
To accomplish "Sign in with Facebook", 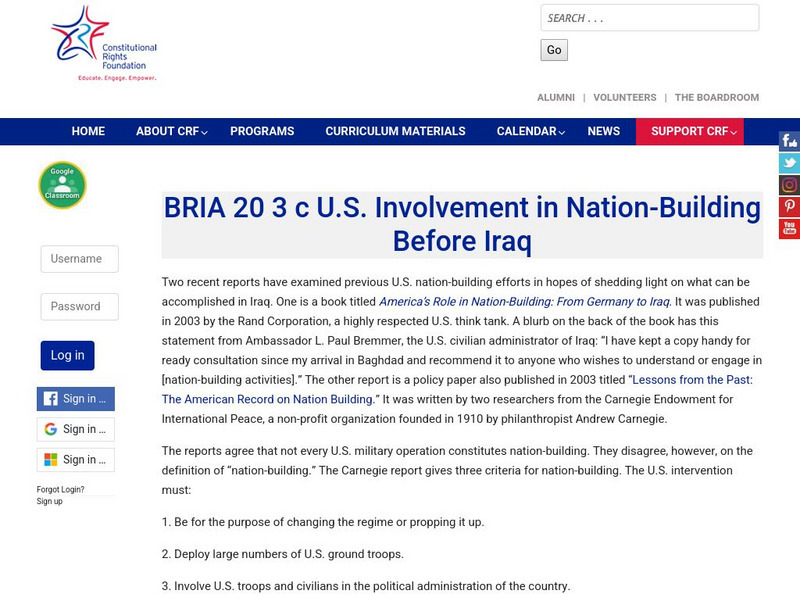I will click(x=76, y=399).
